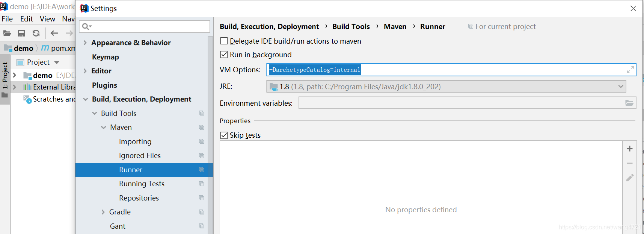The image size is (644, 234).
Task: Click the folder icon in Environment variables field
Action: point(629,103)
